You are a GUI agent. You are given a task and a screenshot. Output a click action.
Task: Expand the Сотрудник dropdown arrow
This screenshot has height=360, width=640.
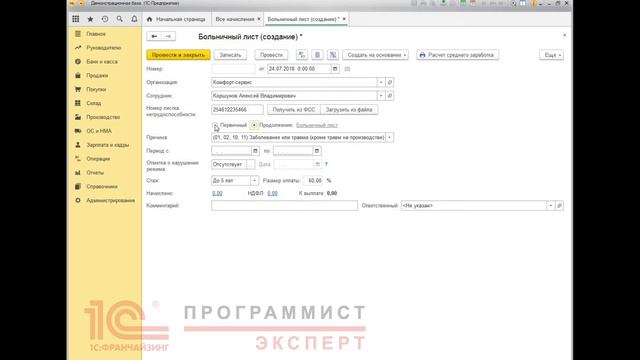[381, 96]
